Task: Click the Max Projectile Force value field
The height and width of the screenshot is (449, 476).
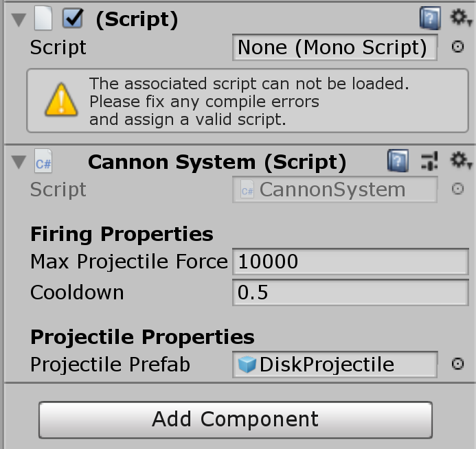Action: coord(350,262)
